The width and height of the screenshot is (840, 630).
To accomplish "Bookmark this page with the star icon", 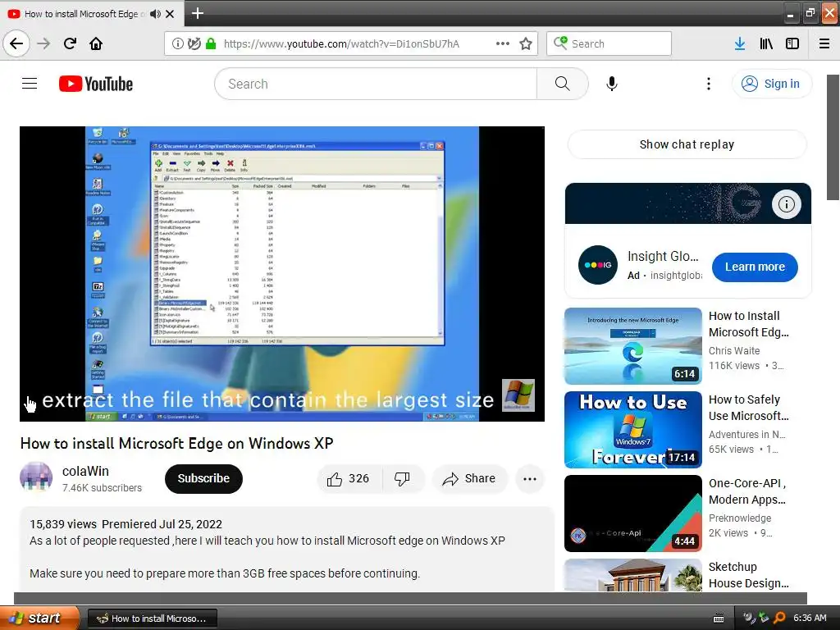I will [x=526, y=44].
